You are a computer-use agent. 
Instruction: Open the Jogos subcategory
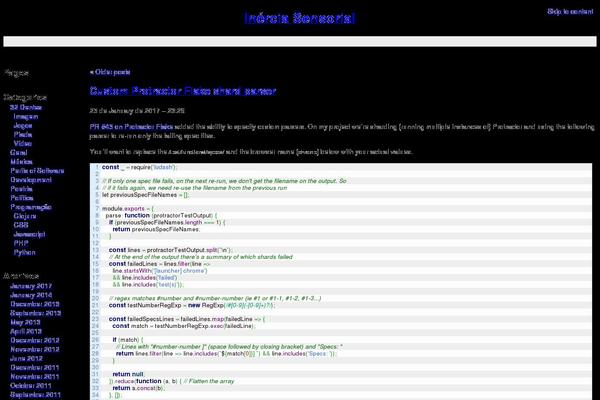(23, 126)
